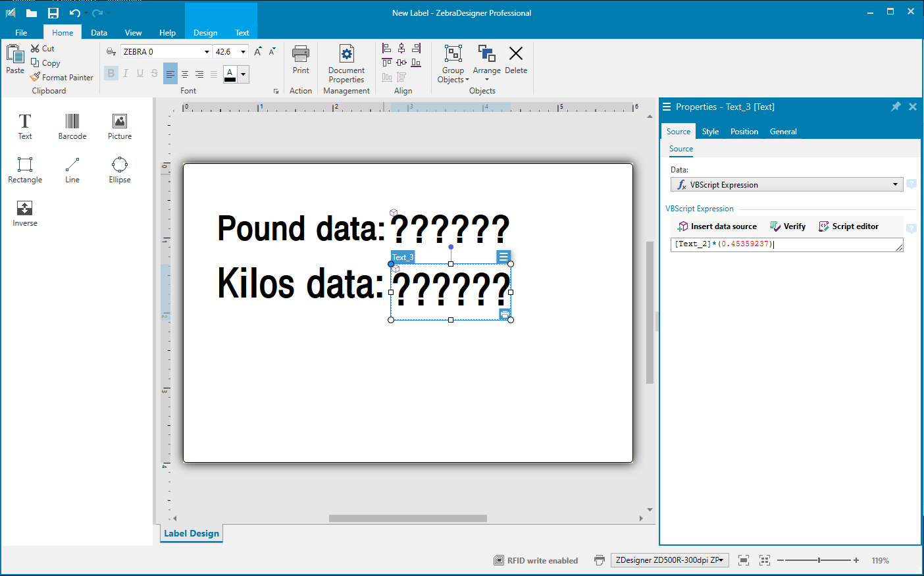The width and height of the screenshot is (924, 576).
Task: Choose the Rectangle shape tool
Action: pos(25,170)
